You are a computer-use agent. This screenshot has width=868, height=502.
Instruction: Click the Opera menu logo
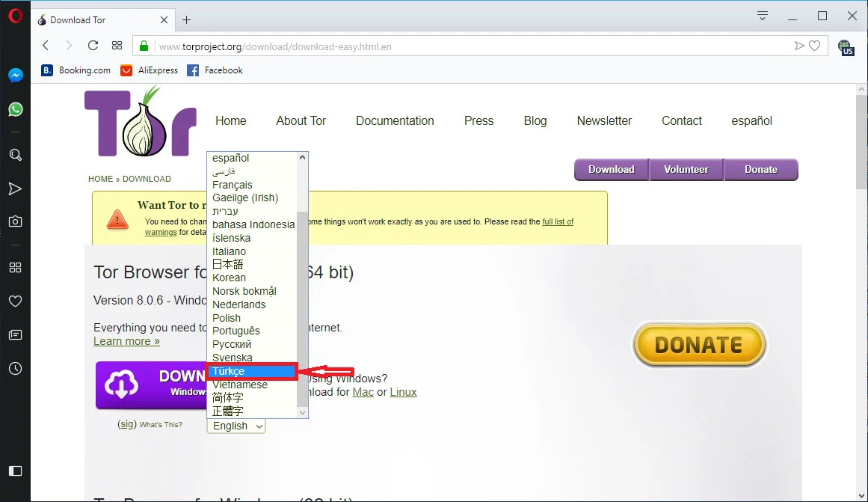pos(15,16)
